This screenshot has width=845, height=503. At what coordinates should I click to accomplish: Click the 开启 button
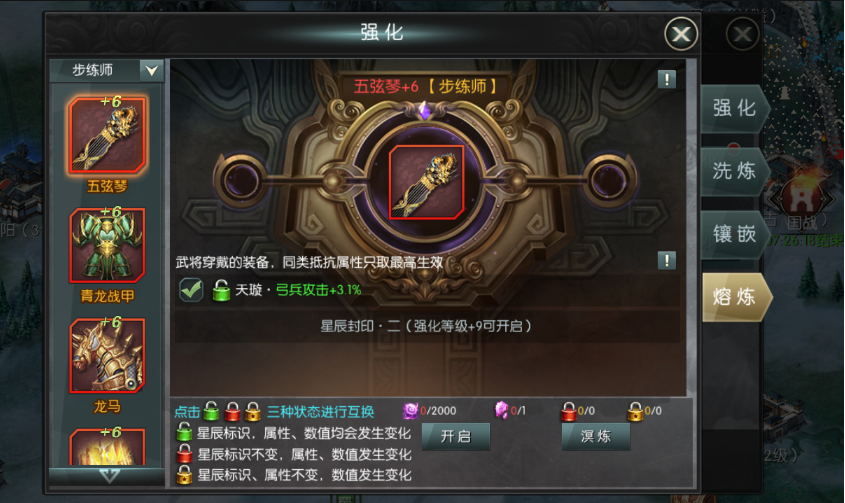456,436
